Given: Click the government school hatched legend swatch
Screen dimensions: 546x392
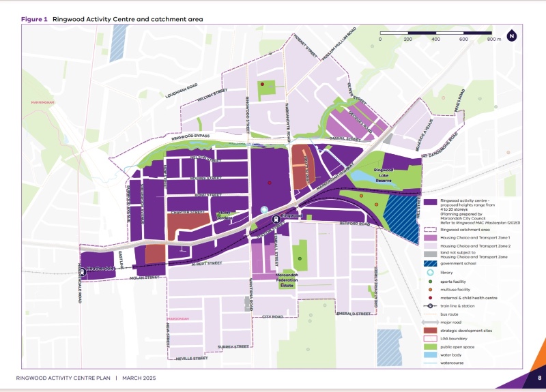Looking at the screenshot, I should (431, 264).
